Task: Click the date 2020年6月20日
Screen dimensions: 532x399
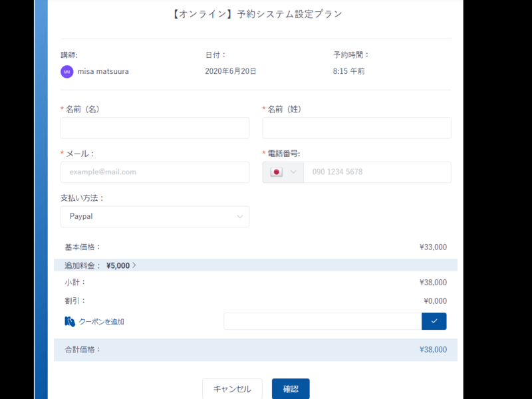Action: coord(230,72)
